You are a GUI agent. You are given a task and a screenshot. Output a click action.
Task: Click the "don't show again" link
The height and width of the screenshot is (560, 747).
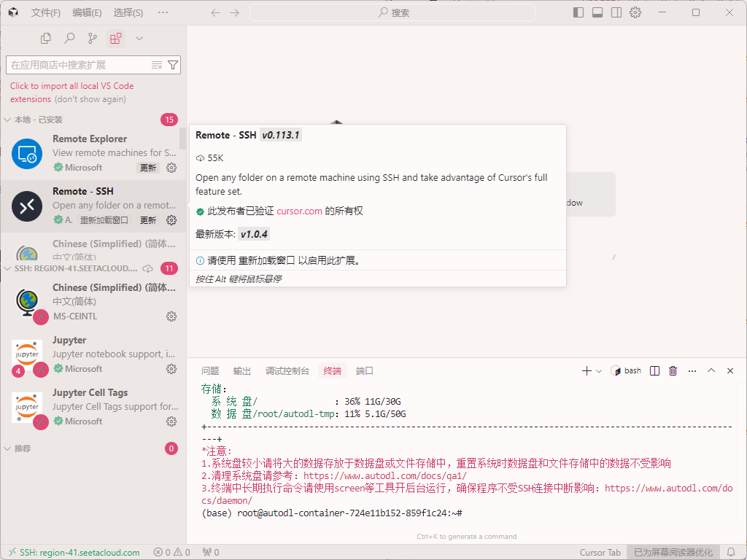(90, 99)
